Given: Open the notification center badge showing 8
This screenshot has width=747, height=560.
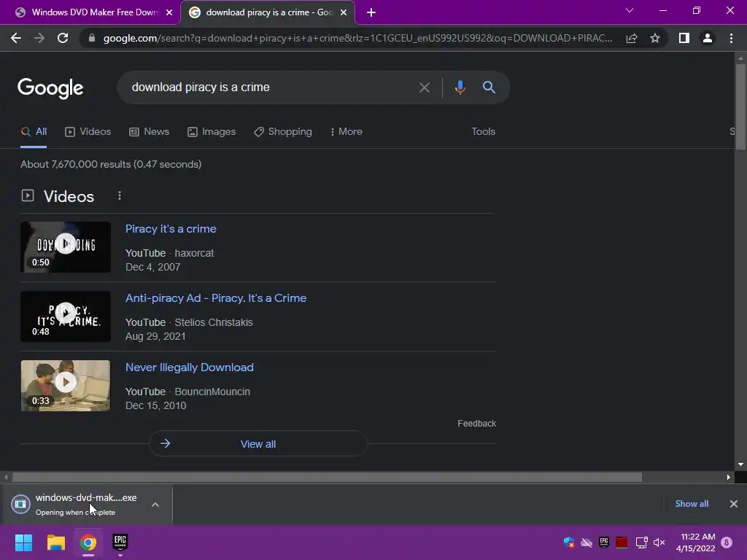Looking at the screenshot, I should (727, 542).
